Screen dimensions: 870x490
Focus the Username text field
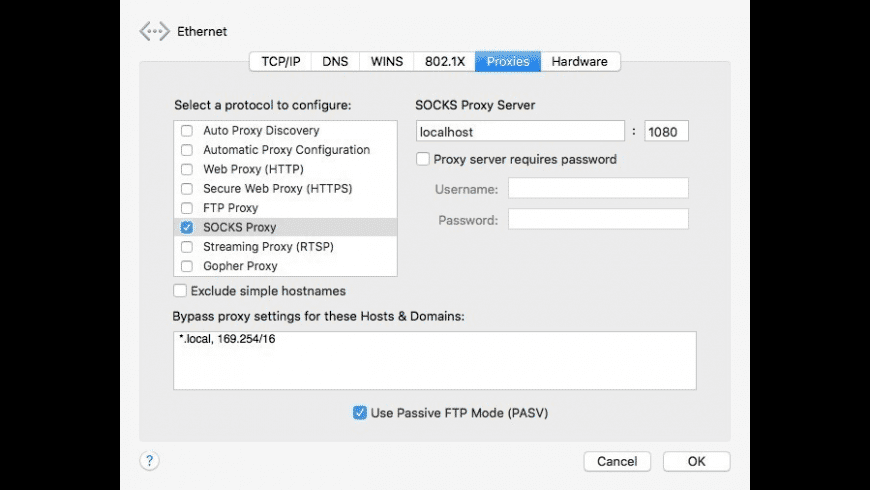tap(598, 189)
